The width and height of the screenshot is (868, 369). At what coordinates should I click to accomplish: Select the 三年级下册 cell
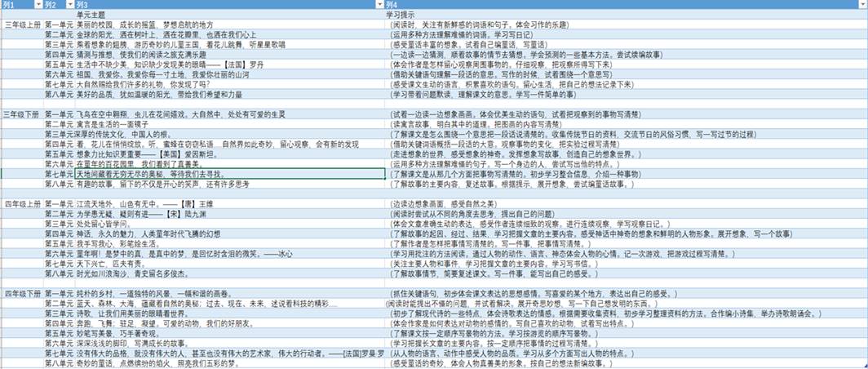[22, 113]
